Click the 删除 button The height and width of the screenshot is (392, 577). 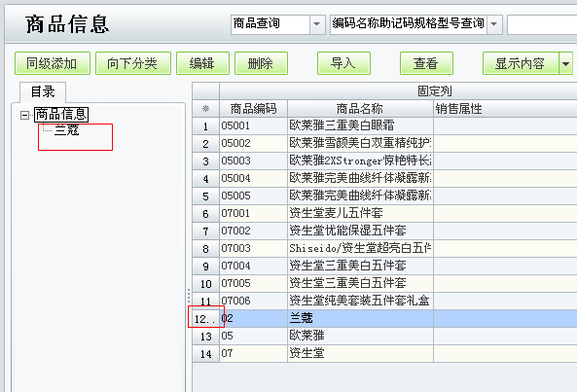click(261, 63)
